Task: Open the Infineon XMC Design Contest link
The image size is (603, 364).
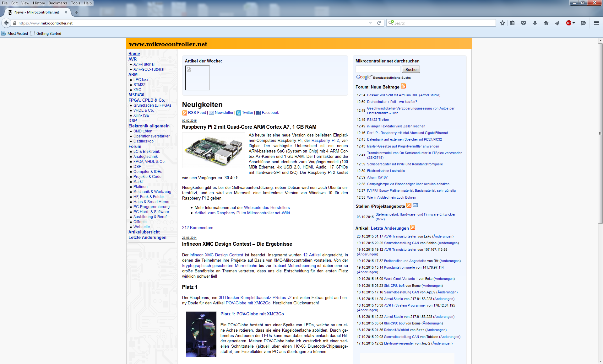Action: click(x=216, y=255)
